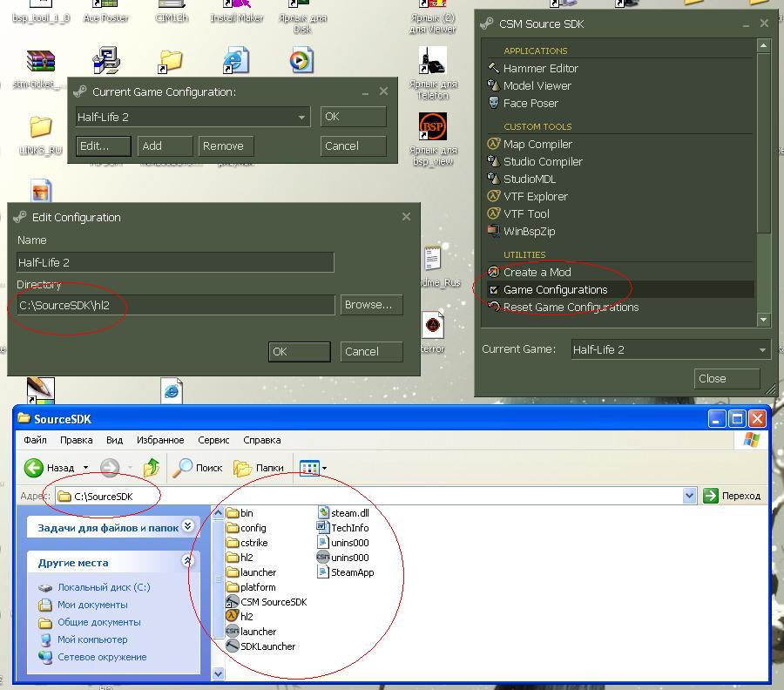Select the TechInfo document
This screenshot has width=784, height=690.
coord(343,527)
